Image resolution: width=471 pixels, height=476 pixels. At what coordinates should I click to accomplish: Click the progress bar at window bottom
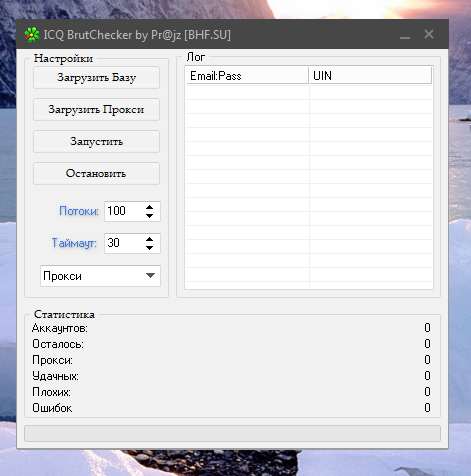232,434
